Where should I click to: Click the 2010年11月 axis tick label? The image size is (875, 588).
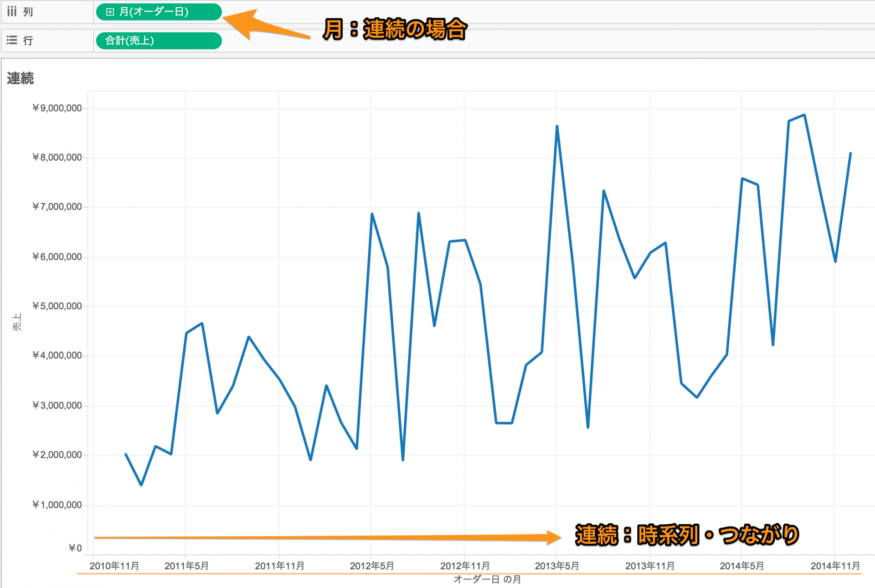point(114,566)
